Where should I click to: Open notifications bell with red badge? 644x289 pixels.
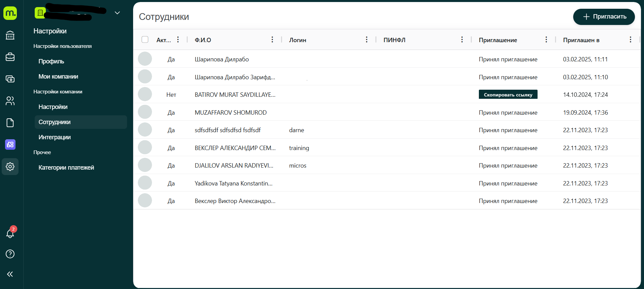coord(10,233)
